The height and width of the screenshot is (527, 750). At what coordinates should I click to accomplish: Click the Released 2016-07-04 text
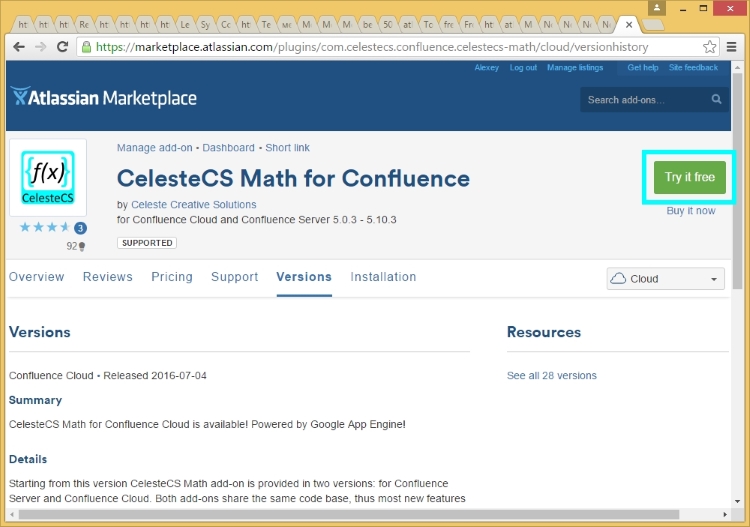tap(155, 376)
